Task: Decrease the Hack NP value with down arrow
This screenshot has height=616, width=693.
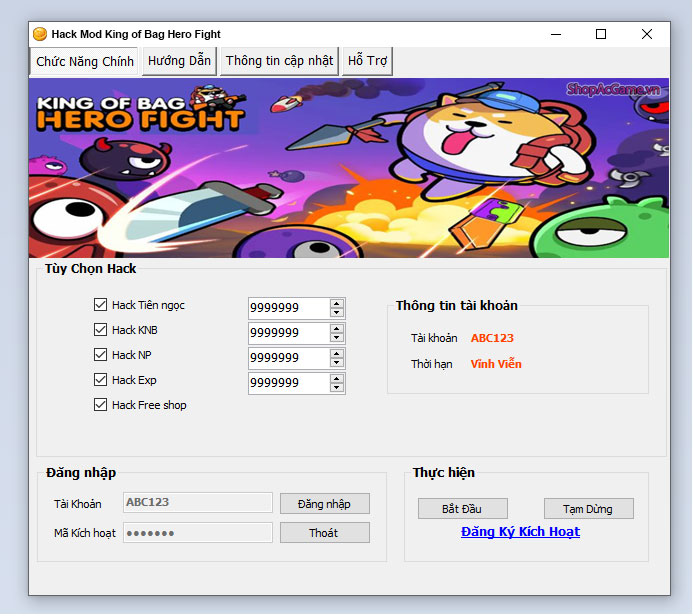Action: click(337, 362)
